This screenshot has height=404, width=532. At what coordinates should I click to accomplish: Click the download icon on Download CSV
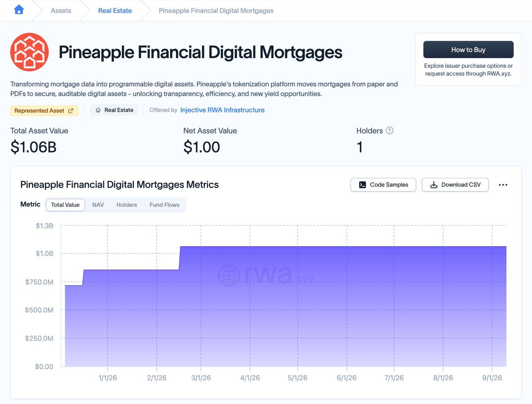click(x=434, y=185)
